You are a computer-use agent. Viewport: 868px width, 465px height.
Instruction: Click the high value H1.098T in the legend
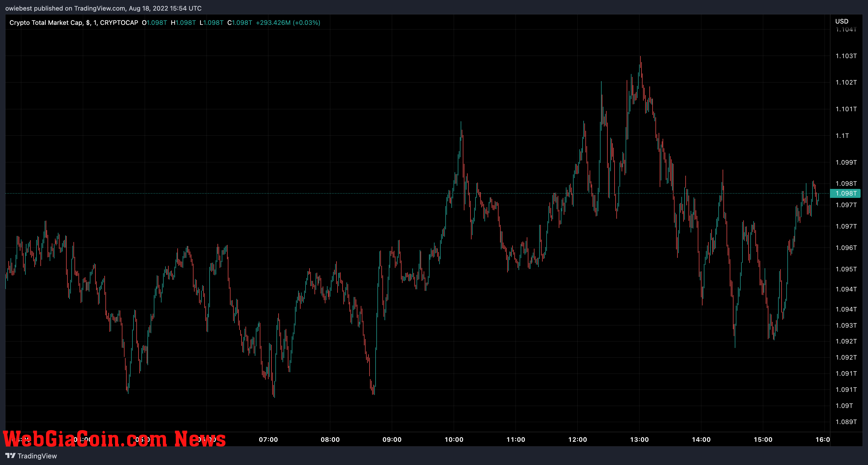[x=183, y=22]
